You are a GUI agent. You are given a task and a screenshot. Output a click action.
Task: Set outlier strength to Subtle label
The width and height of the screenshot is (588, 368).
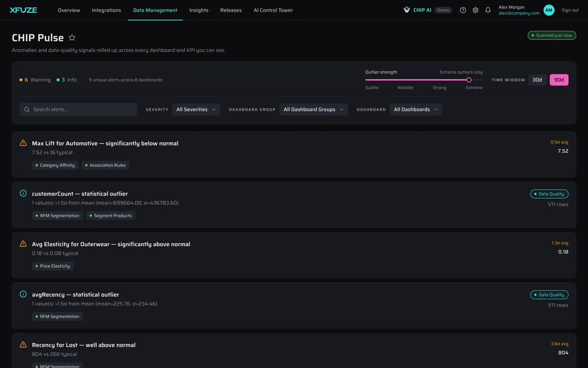[372, 88]
